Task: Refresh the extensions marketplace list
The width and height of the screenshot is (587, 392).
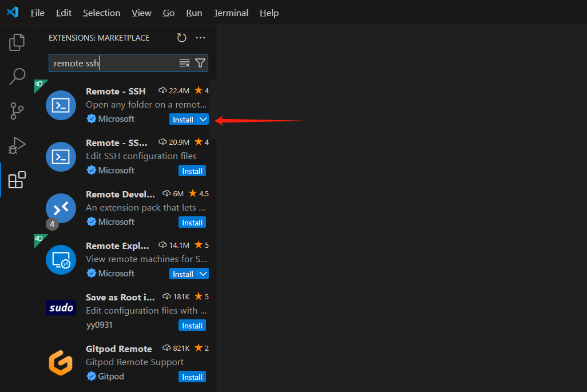Action: click(x=181, y=38)
